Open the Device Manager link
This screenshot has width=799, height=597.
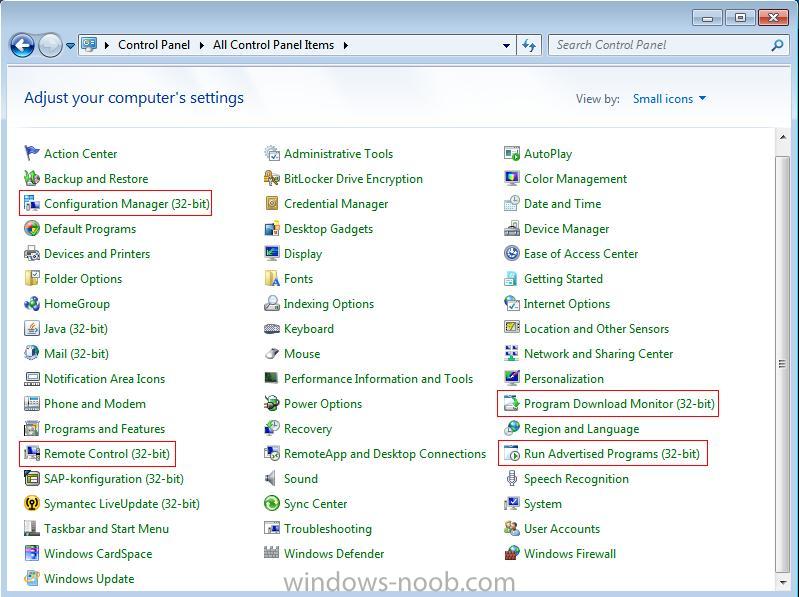(567, 229)
